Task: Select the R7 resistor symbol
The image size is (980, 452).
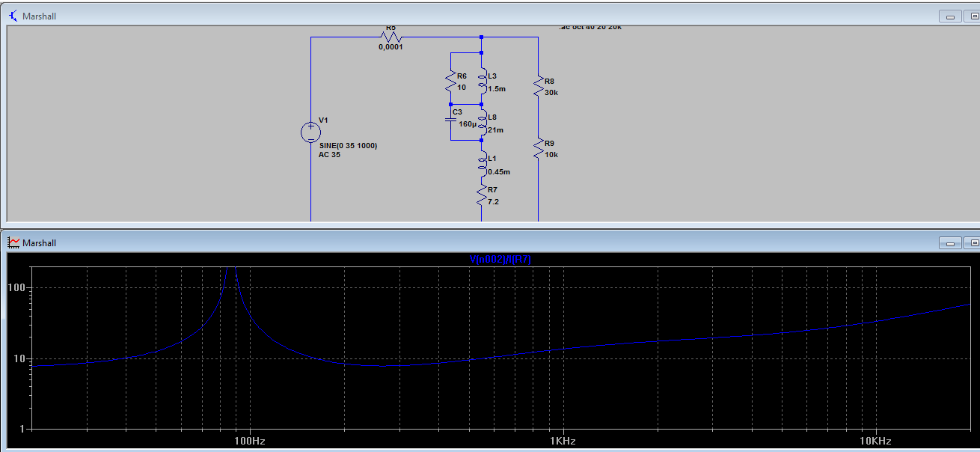Action: [x=482, y=196]
